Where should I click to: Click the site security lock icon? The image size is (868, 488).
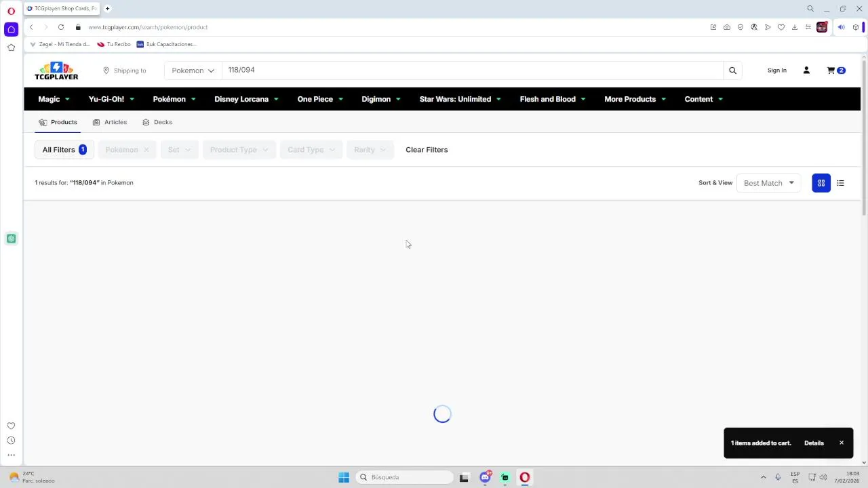78,27
